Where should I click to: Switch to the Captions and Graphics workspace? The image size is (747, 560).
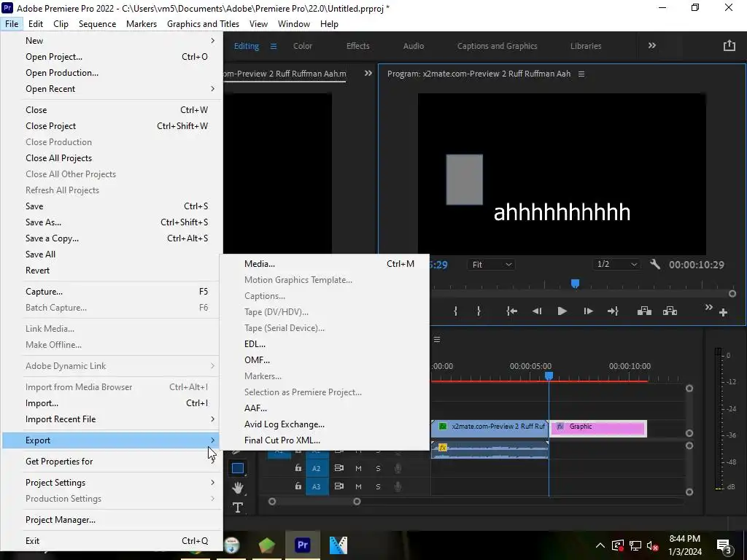pyautogui.click(x=497, y=46)
